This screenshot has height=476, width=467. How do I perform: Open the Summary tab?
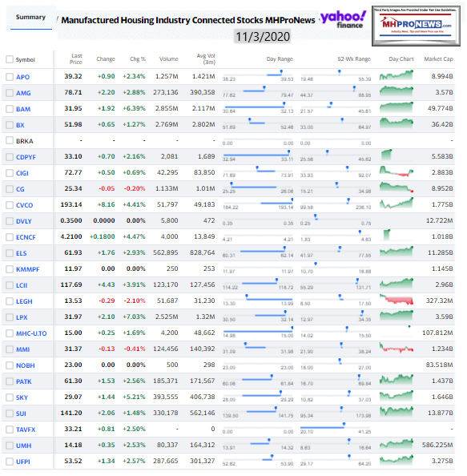tap(30, 18)
